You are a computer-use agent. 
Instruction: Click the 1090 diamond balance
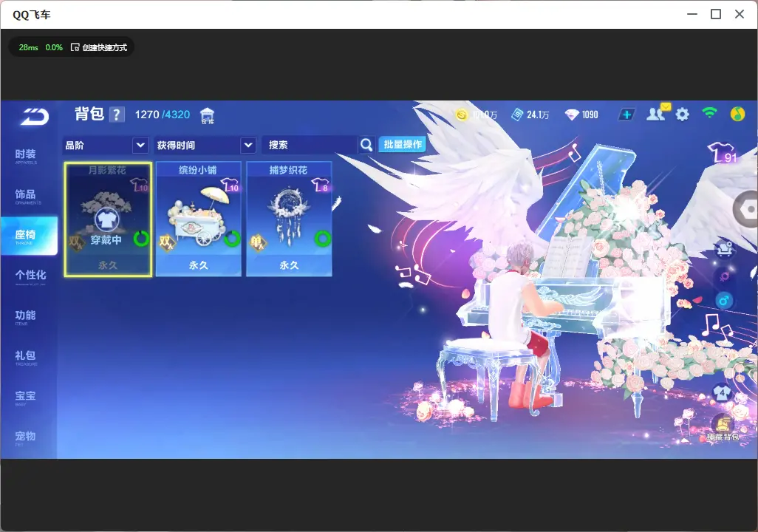(590, 115)
